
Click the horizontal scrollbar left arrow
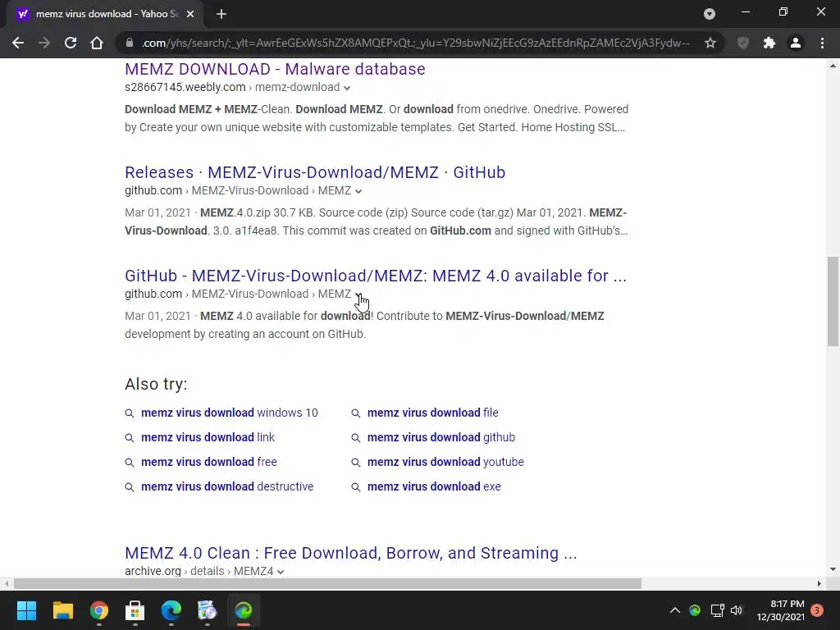click(6, 583)
